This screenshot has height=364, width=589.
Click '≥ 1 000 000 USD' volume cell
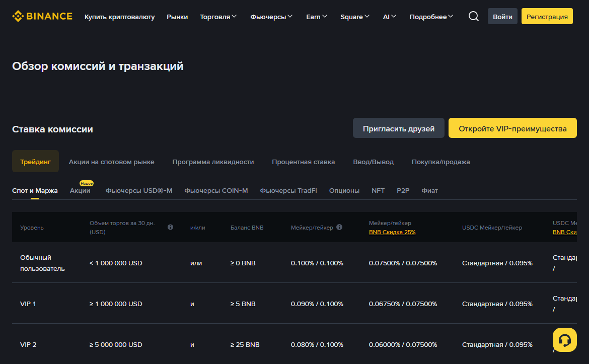point(116,304)
